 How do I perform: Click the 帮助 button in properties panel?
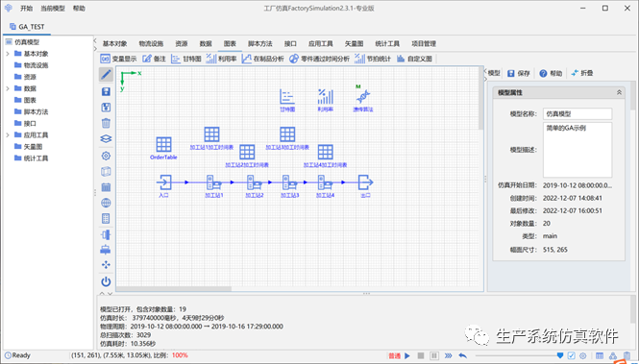551,73
